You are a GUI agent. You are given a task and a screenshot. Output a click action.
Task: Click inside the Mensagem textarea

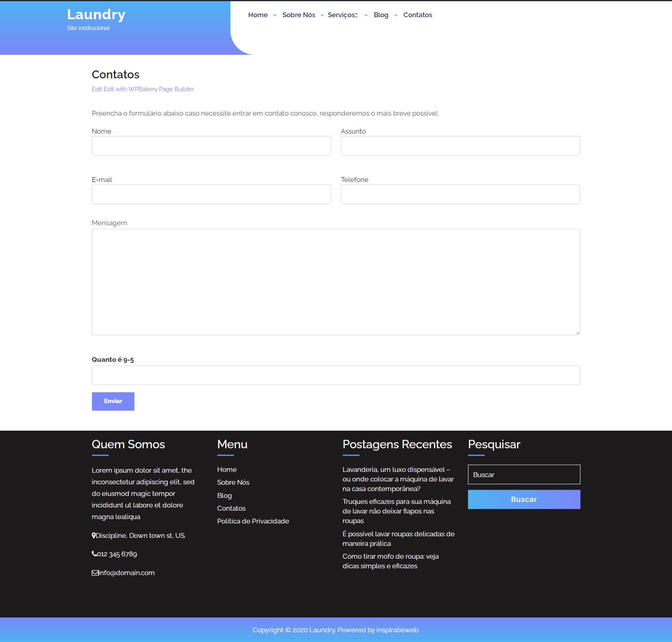(x=336, y=282)
